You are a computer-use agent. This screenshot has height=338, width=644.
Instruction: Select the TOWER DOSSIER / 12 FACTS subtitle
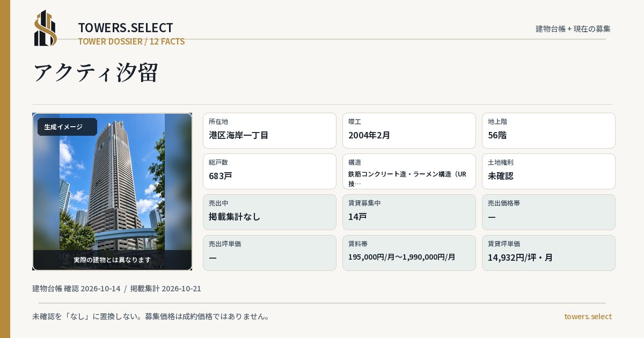coord(131,41)
